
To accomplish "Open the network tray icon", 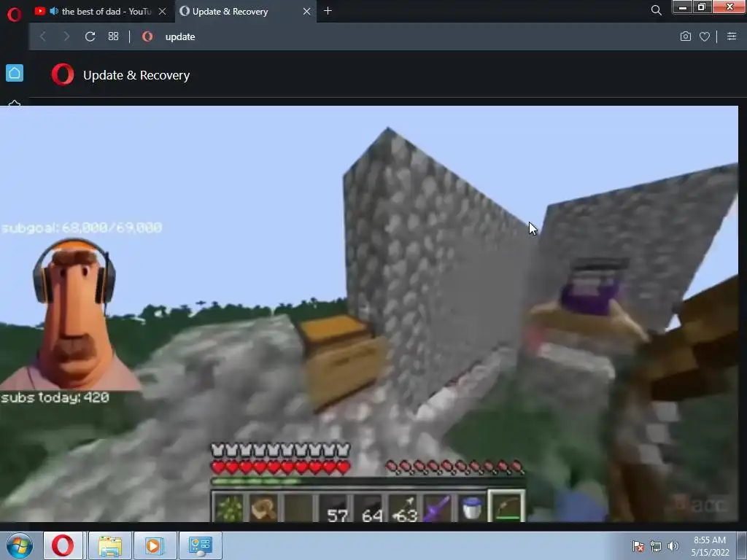I will coord(656,546).
